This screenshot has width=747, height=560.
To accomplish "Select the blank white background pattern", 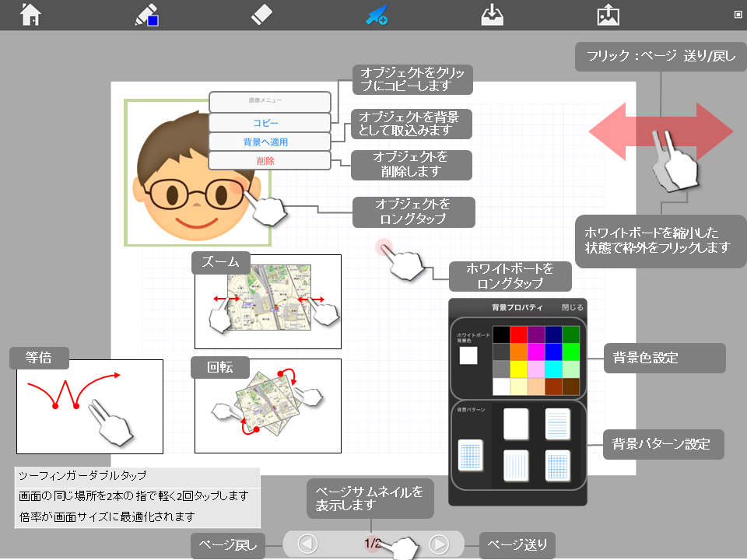I will click(517, 424).
